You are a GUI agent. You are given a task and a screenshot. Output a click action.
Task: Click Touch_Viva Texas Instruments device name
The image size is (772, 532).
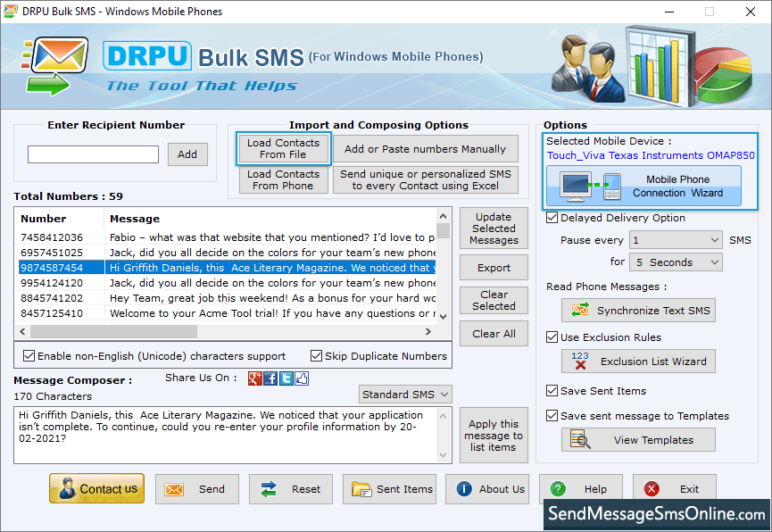pos(651,155)
